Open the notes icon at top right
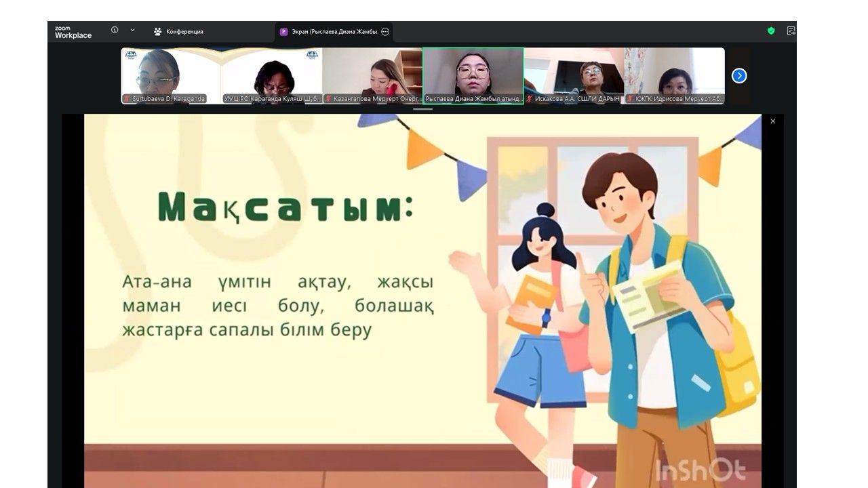This screenshot has height=488, width=868. tap(791, 31)
